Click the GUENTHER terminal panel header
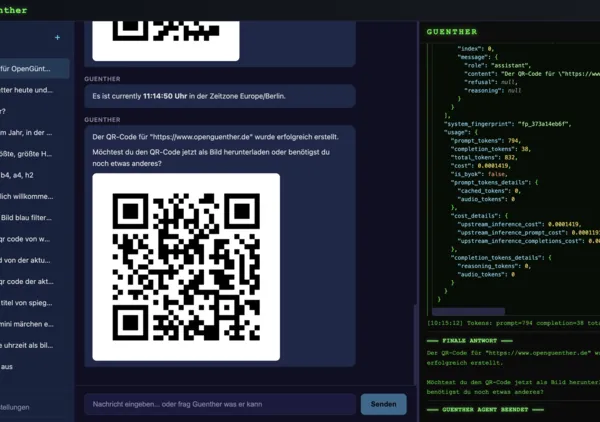Image resolution: width=600 pixels, height=422 pixels. point(452,32)
